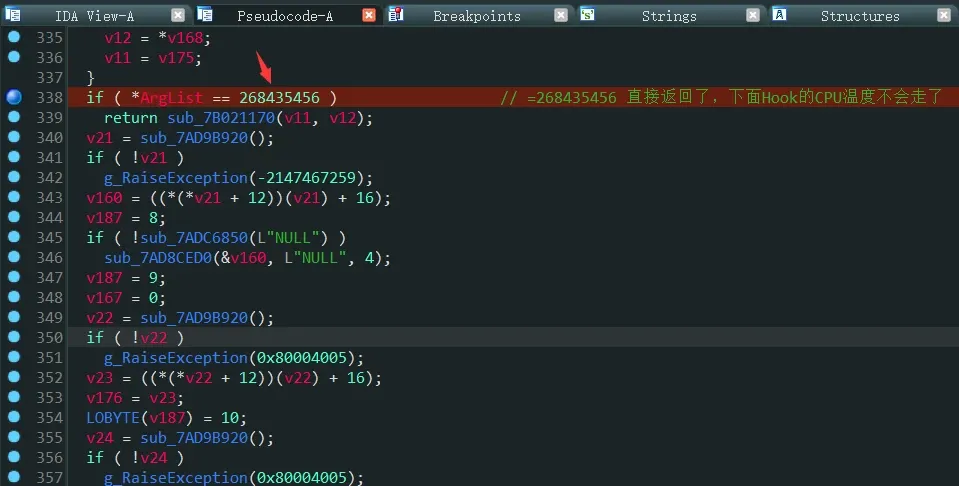Click sub_7AD9B920 call on line 340
The image size is (959, 486).
tap(194, 138)
